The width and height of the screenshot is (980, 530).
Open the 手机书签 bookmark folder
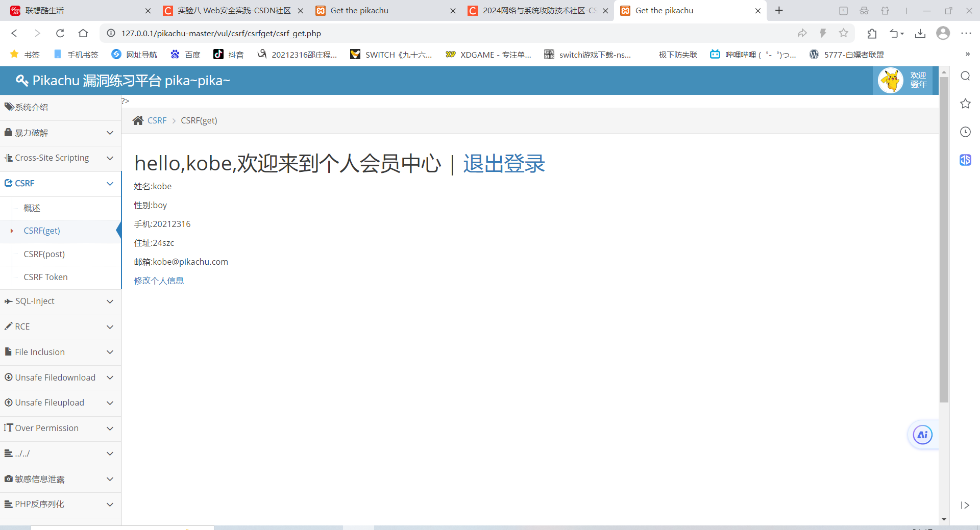[x=76, y=55]
